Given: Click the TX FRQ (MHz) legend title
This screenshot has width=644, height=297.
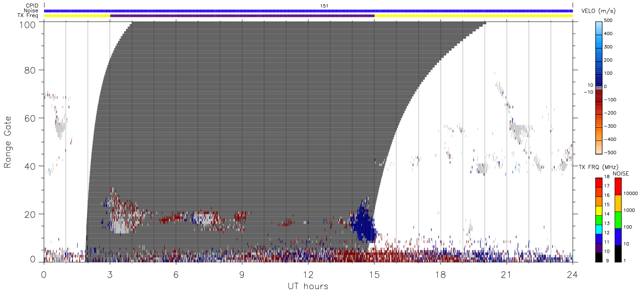Looking at the screenshot, I should click(x=599, y=167).
